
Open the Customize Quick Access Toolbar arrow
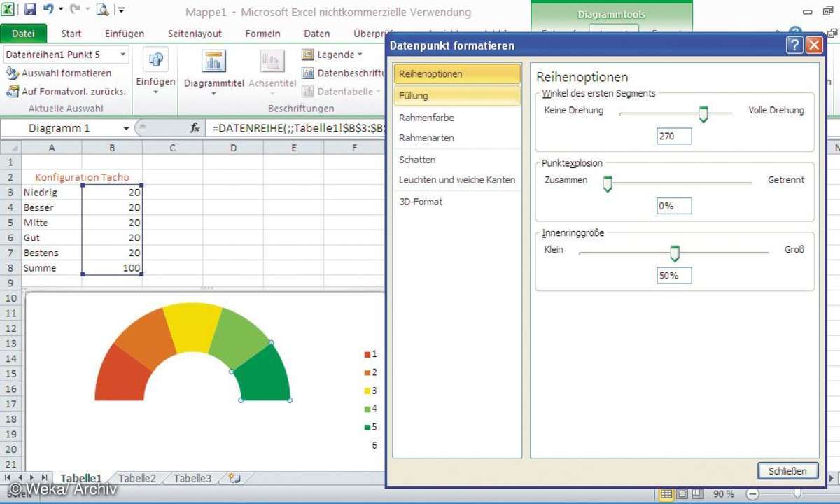point(121,10)
